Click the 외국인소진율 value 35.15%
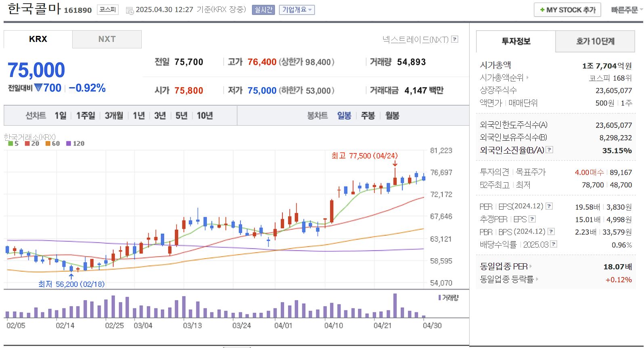The width and height of the screenshot is (644, 348). pyautogui.click(x=617, y=150)
